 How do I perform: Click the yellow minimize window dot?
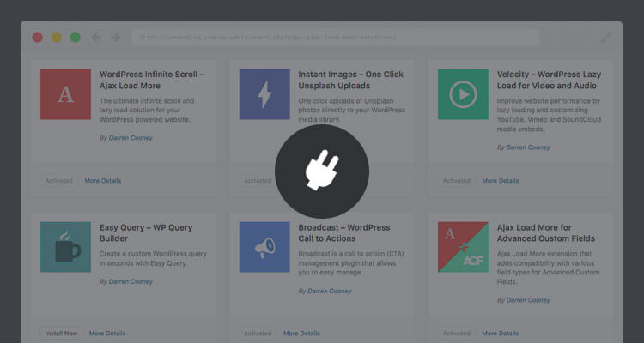[x=57, y=38]
